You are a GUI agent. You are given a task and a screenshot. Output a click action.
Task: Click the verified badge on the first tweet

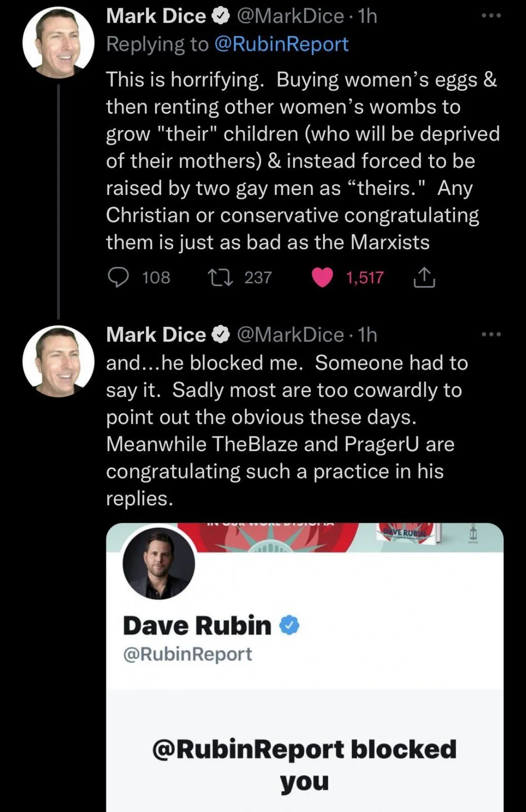(220, 16)
